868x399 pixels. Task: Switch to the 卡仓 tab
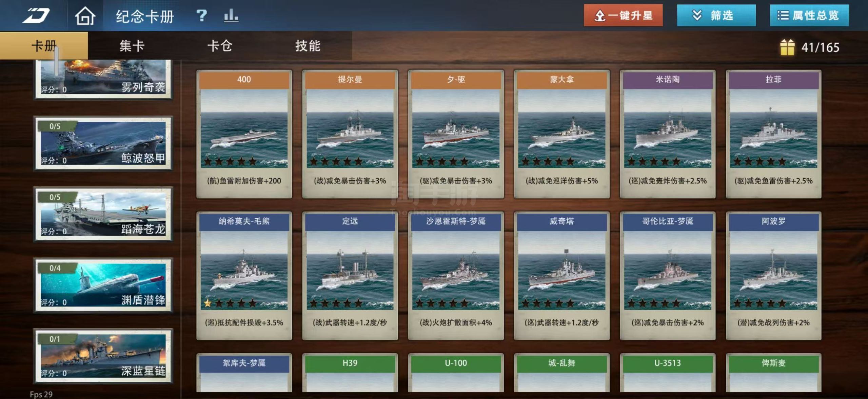coord(220,46)
